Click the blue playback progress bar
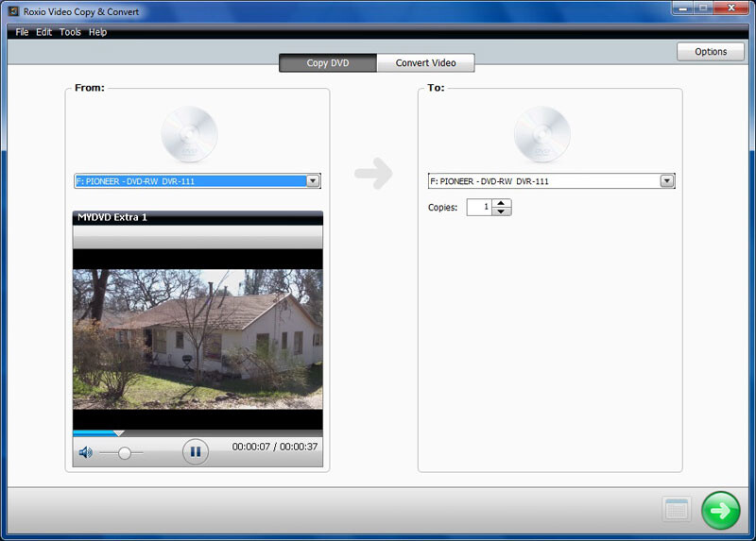The image size is (756, 541). tap(94, 433)
